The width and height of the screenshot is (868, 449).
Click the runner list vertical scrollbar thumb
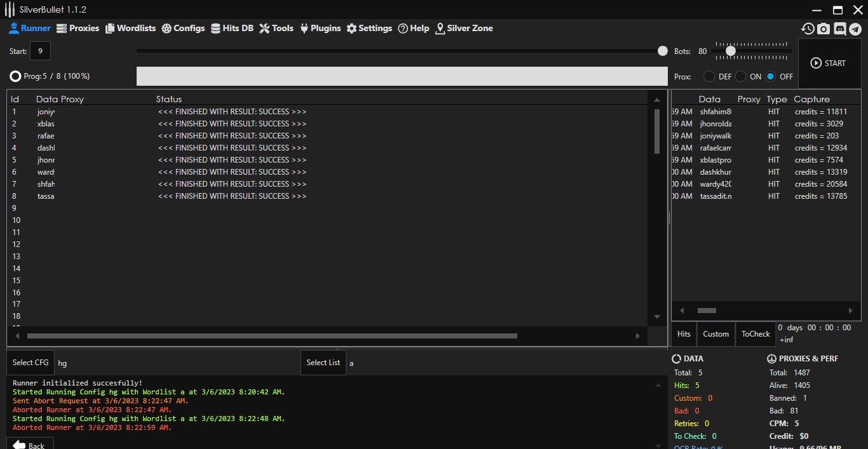click(657, 131)
